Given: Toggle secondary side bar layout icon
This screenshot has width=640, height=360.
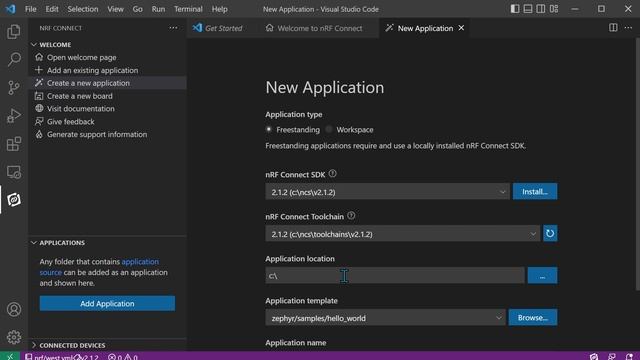Looking at the screenshot, I should pyautogui.click(x=541, y=9).
